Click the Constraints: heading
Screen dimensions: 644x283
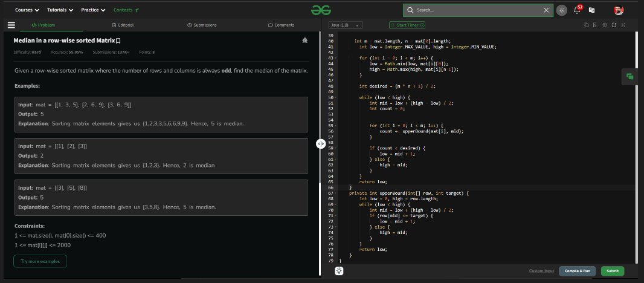click(30, 226)
